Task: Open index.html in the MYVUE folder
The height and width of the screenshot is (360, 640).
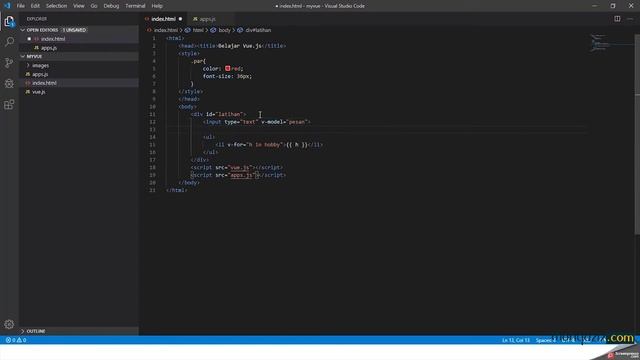Action: [44, 83]
